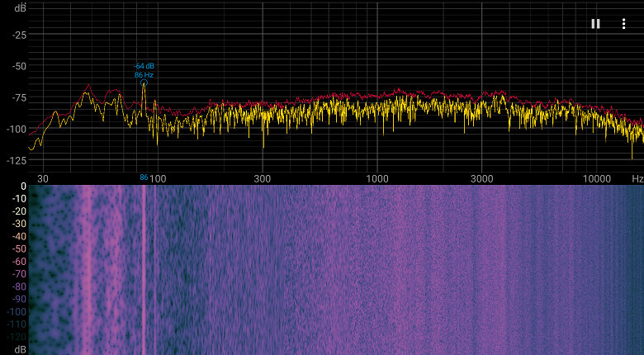Screen dimensions: 644x355
Task: Click the bright 86 Hz line in spectrogram
Action: [x=144, y=270]
